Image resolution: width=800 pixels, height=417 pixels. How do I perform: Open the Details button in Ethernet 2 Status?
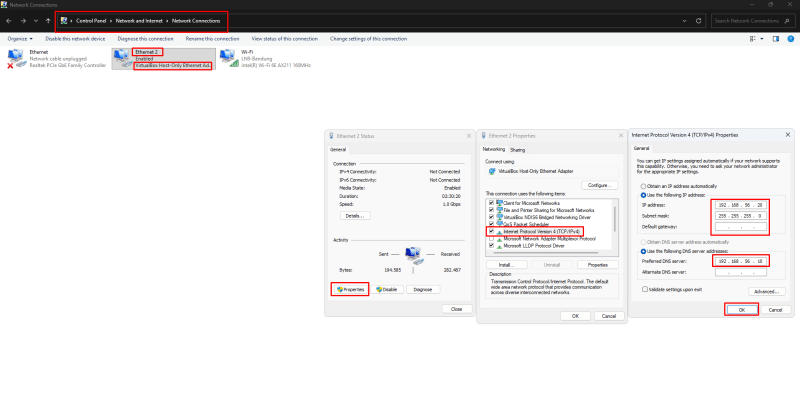(x=355, y=216)
